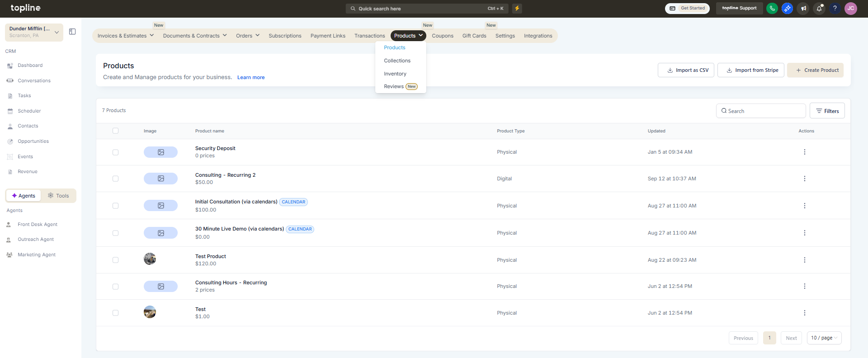This screenshot has height=358, width=868.
Task: Open the notifications bell icon
Action: point(819,8)
